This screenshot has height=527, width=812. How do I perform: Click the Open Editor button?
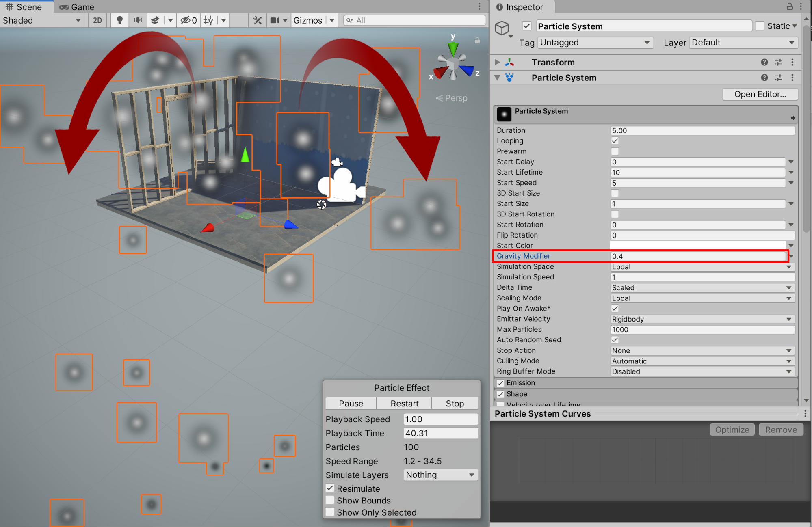click(760, 94)
